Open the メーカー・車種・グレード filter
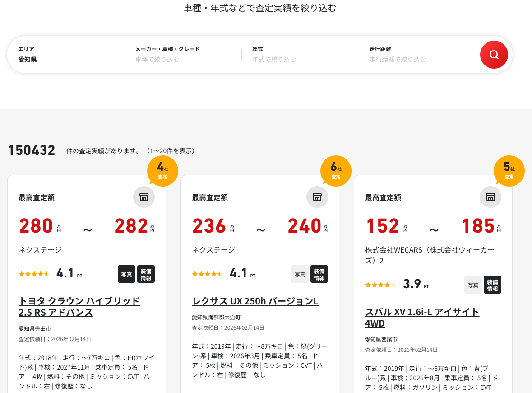The width and height of the screenshot is (532, 393). (x=183, y=55)
